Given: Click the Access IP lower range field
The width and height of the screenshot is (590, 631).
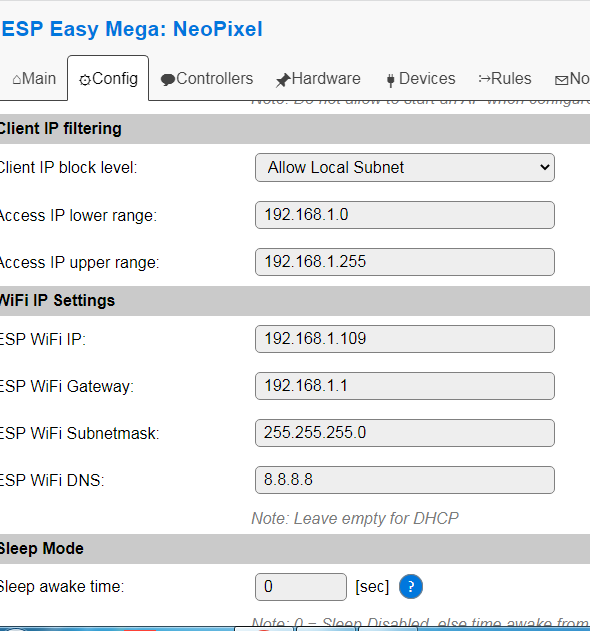Looking at the screenshot, I should coord(405,215).
